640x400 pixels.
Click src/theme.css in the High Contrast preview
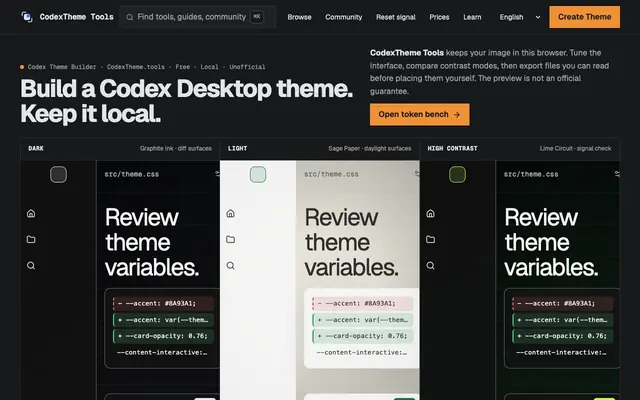tap(531, 174)
